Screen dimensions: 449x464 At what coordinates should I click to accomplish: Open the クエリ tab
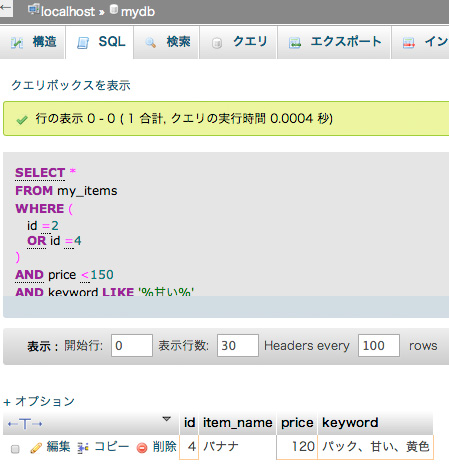pos(239,42)
